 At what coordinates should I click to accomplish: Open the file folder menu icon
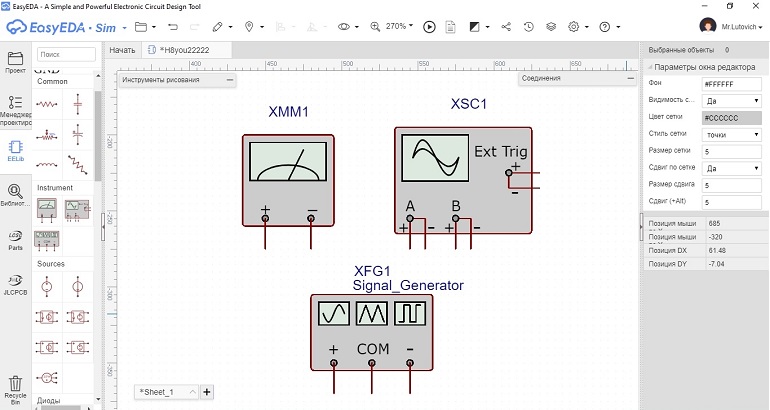pyautogui.click(x=141, y=27)
